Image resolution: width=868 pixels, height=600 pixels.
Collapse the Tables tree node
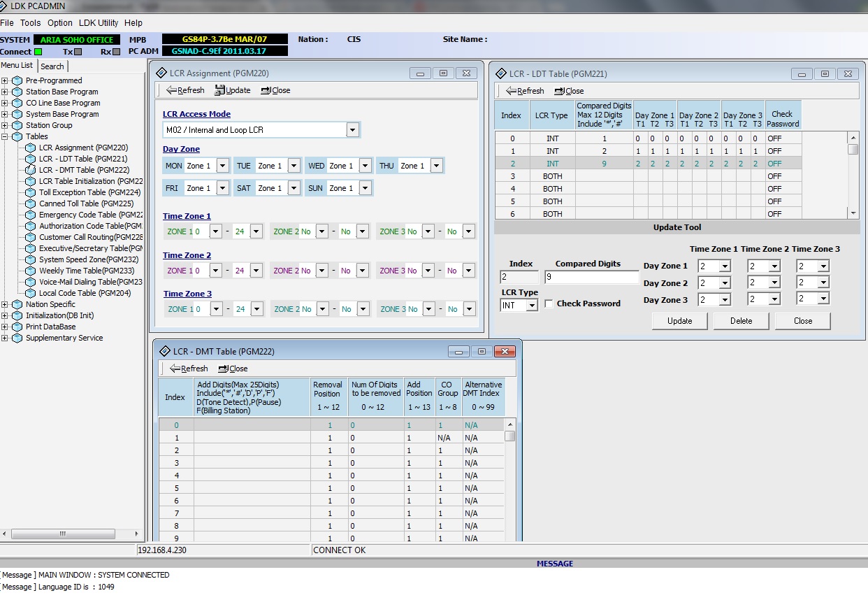(5, 136)
